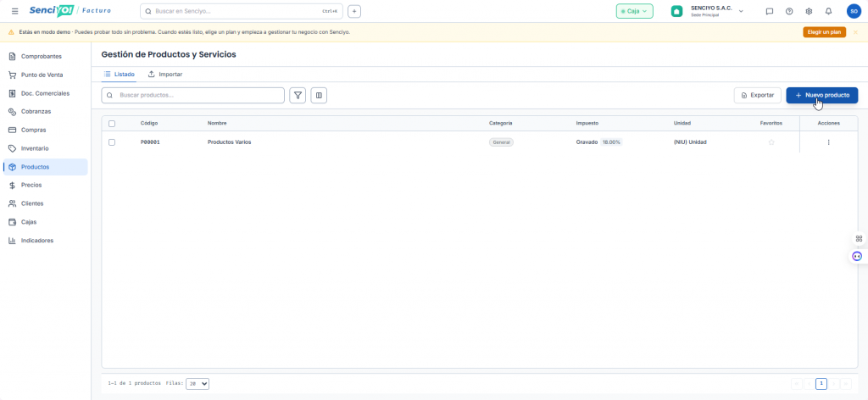Viewport: 868px width, 400px height.
Task: Mark Productos Varios as favorite star
Action: [771, 142]
